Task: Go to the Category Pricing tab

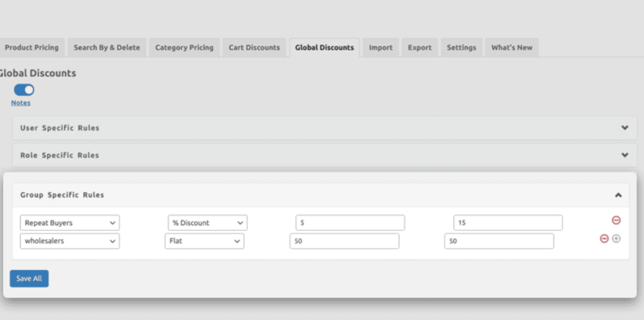Action: click(x=184, y=48)
